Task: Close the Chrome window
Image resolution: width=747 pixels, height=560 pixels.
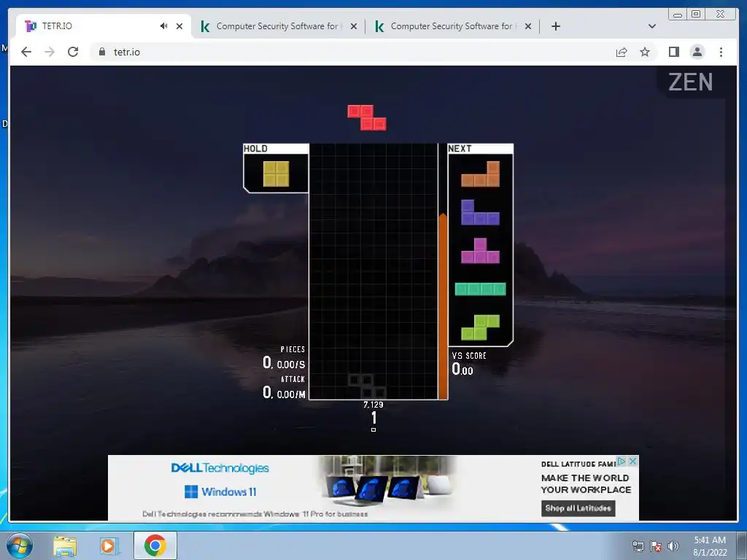Action: point(721,15)
